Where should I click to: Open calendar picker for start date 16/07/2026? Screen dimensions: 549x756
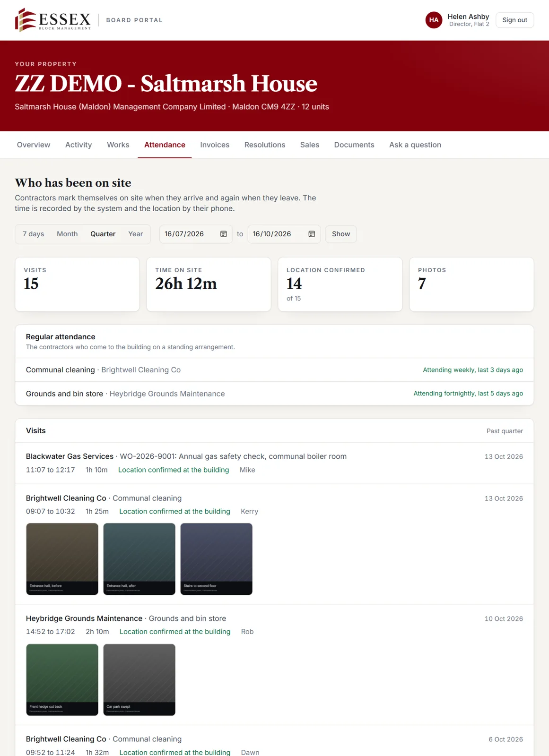(x=224, y=234)
